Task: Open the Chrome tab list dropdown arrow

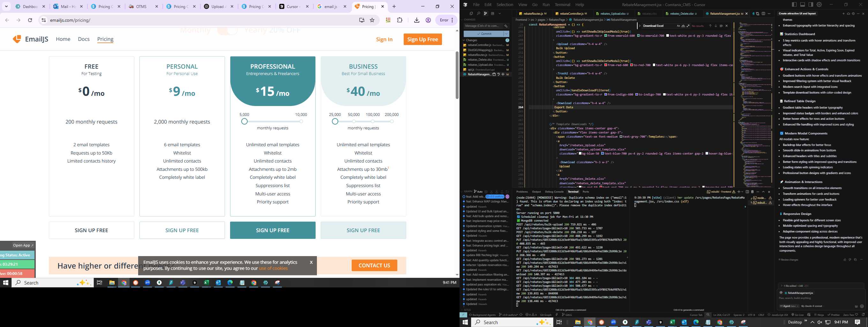Action: coord(6,6)
